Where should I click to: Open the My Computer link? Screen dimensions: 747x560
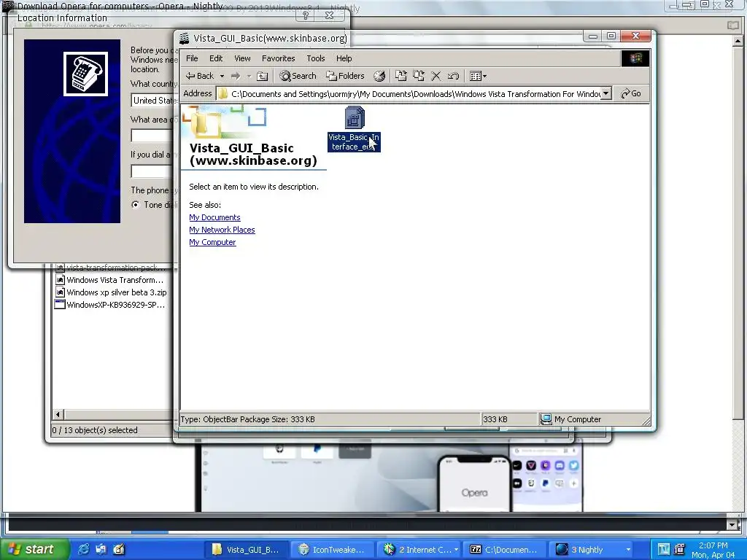click(x=212, y=242)
